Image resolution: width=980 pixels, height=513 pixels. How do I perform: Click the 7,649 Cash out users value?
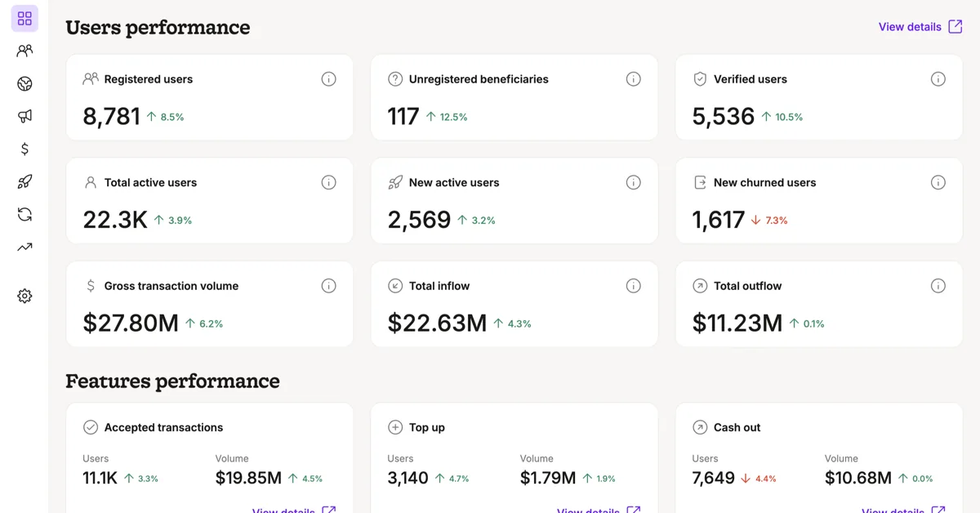[x=714, y=478]
